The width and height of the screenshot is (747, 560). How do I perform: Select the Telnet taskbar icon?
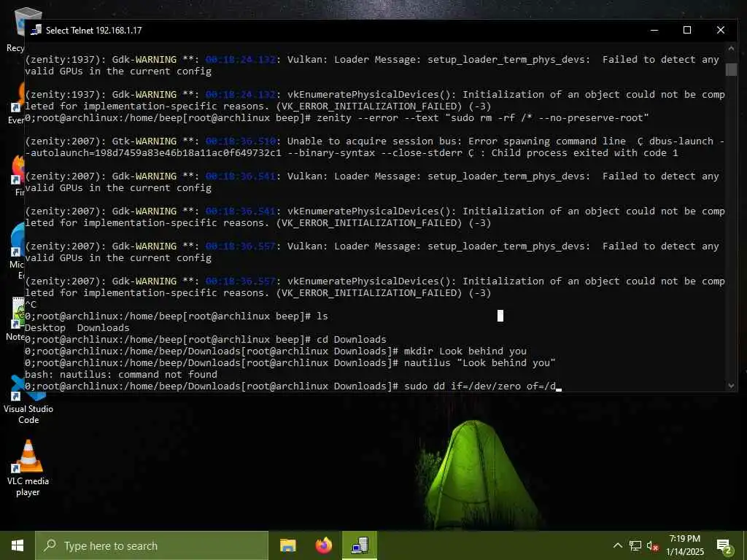pyautogui.click(x=360, y=545)
